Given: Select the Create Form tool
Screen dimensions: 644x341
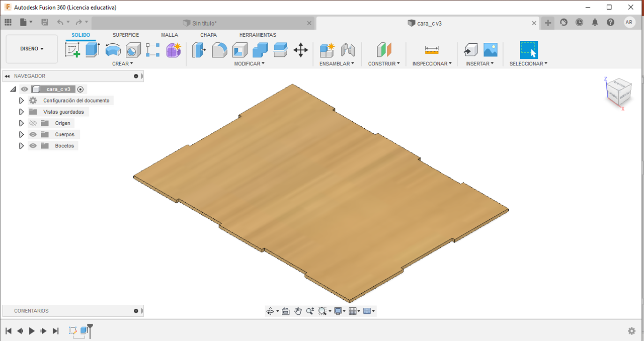Looking at the screenshot, I should click(x=174, y=50).
